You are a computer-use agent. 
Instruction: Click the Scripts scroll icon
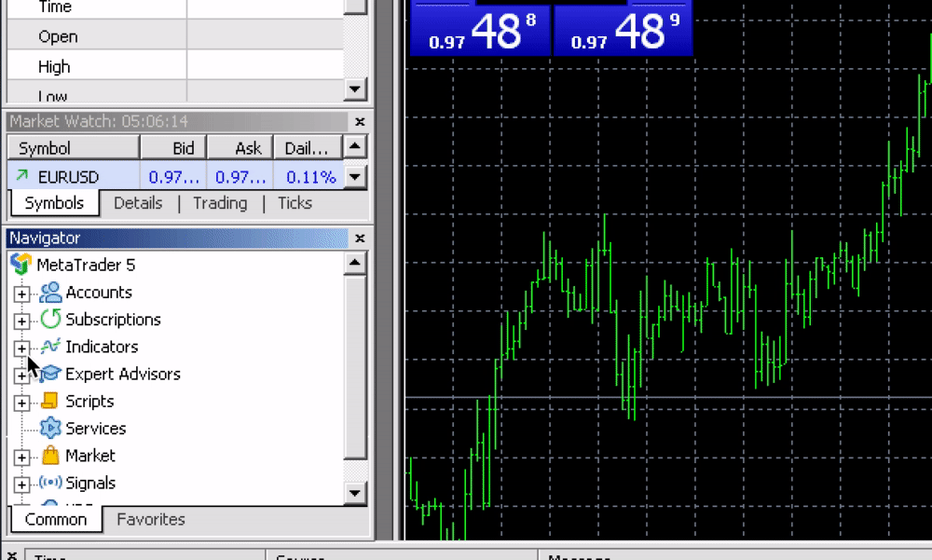(50, 402)
